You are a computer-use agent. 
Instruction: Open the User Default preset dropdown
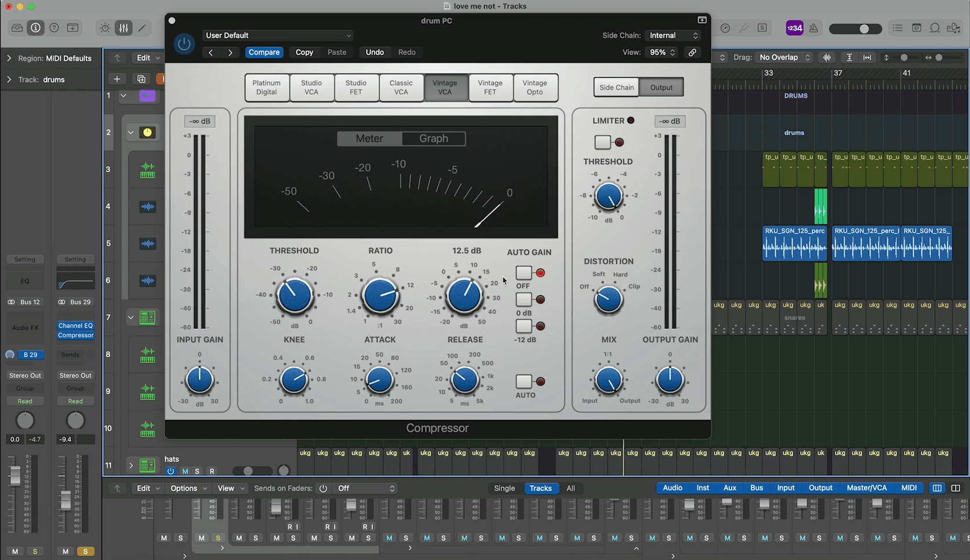coord(278,35)
